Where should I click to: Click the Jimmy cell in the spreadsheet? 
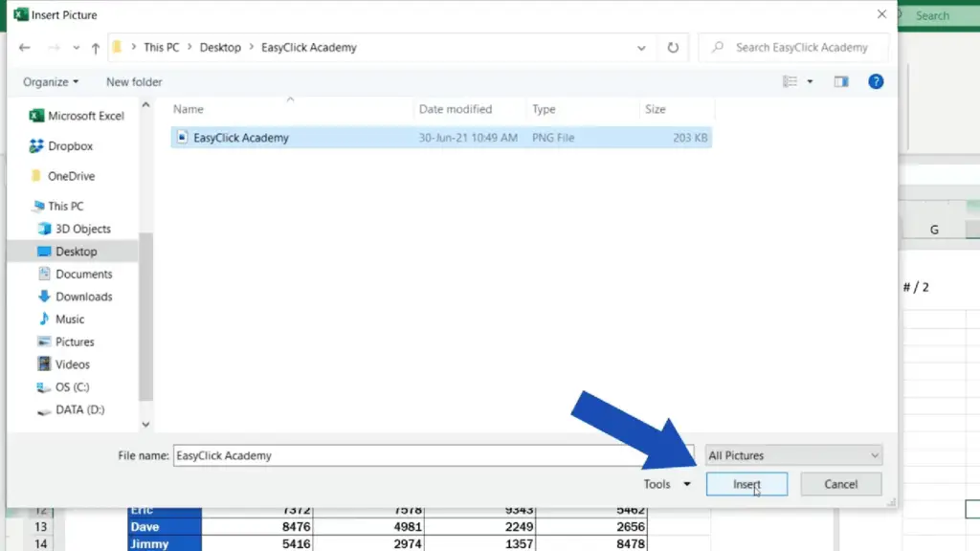click(165, 543)
